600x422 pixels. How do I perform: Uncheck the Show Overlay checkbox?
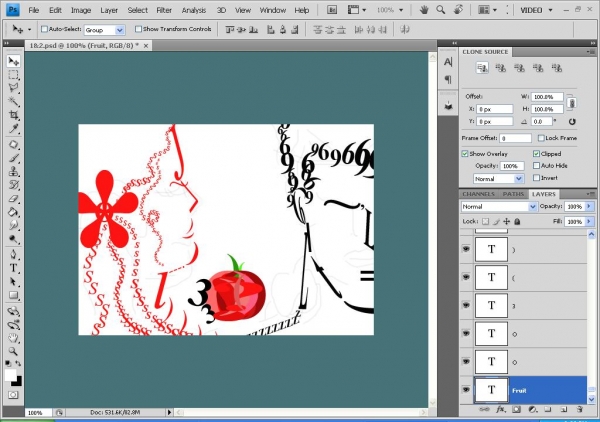[465, 154]
